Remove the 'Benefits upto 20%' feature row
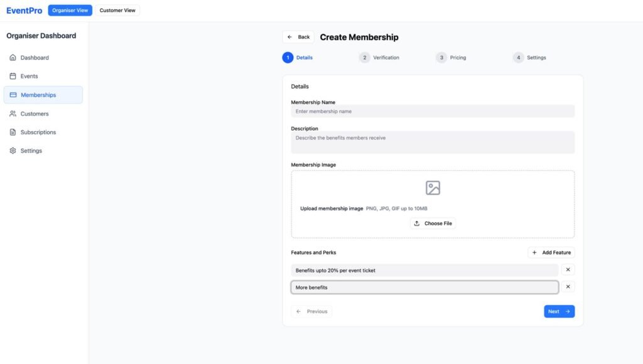Image resolution: width=643 pixels, height=364 pixels. click(x=568, y=270)
